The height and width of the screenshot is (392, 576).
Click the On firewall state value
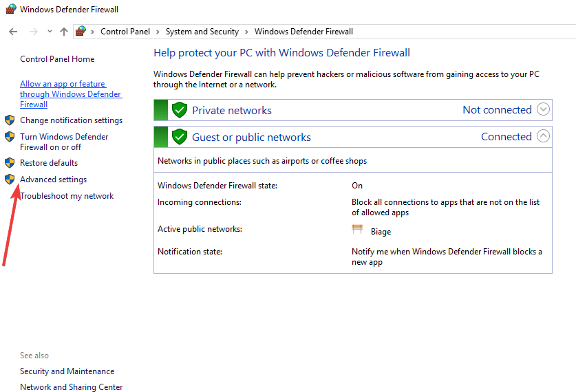coord(357,186)
